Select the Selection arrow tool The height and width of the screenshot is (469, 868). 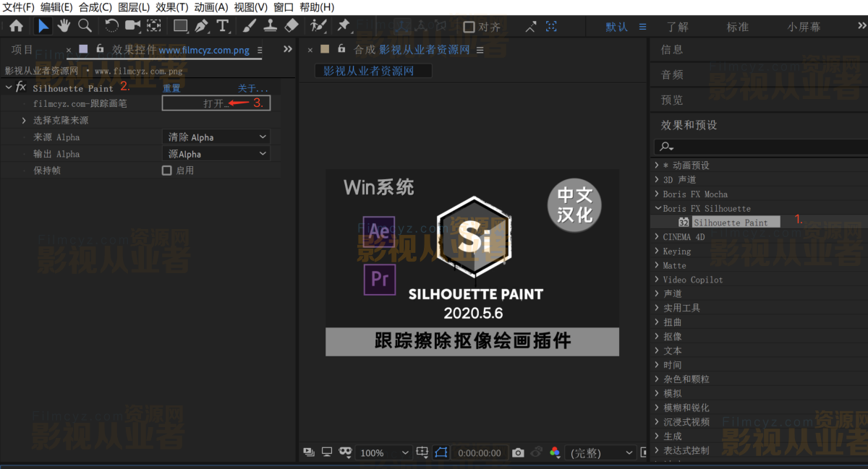point(44,26)
